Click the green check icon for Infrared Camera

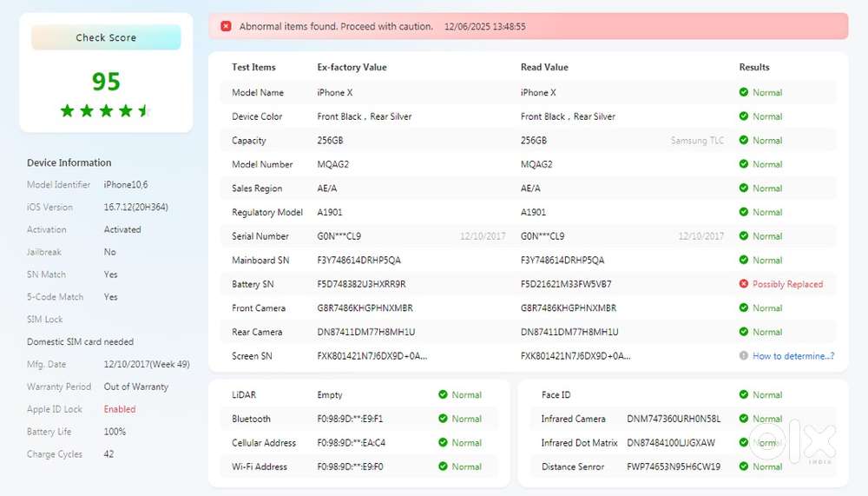point(744,419)
